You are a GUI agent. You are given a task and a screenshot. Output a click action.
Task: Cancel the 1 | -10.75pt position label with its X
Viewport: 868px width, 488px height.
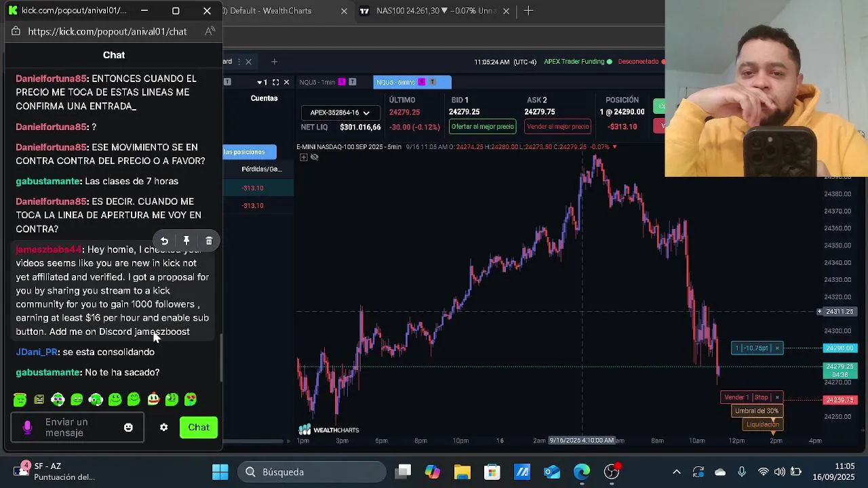pyautogui.click(x=777, y=348)
